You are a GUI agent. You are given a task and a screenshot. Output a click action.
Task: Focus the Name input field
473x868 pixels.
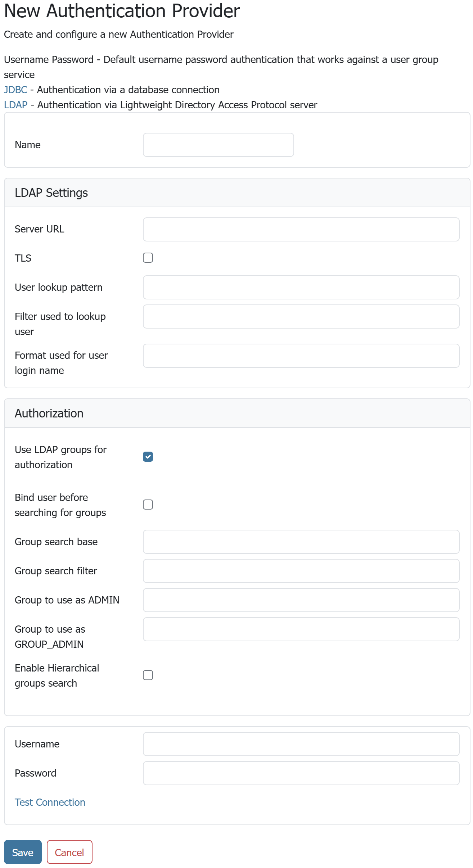(x=218, y=145)
